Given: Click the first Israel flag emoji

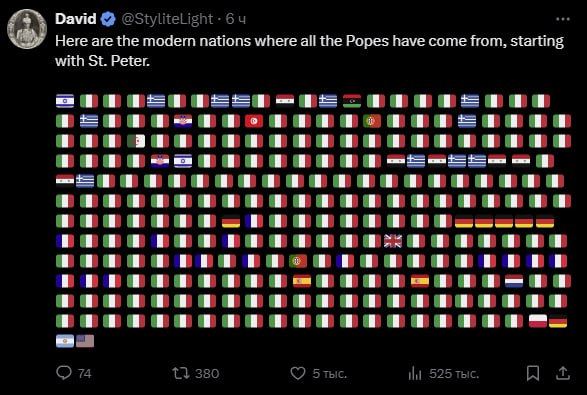Looking at the screenshot, I should pyautogui.click(x=65, y=101).
